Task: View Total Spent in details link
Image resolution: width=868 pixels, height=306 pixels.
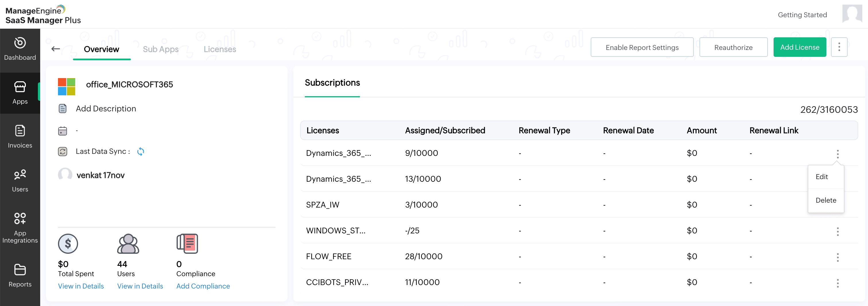Action: tap(81, 286)
